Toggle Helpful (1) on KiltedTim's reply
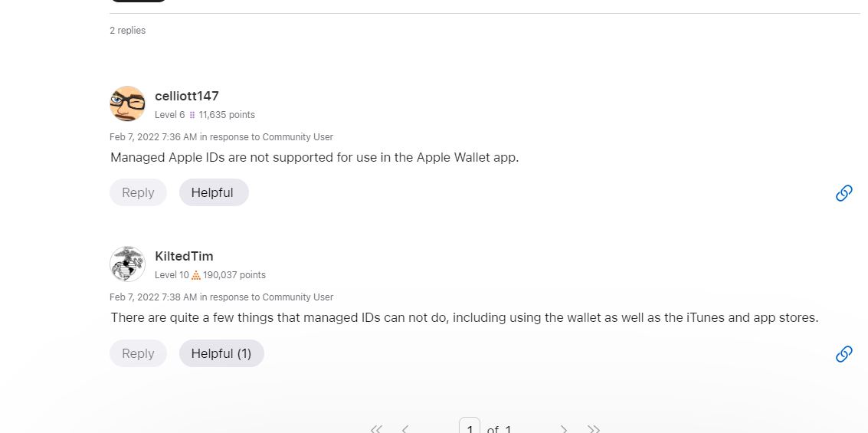 pyautogui.click(x=221, y=353)
